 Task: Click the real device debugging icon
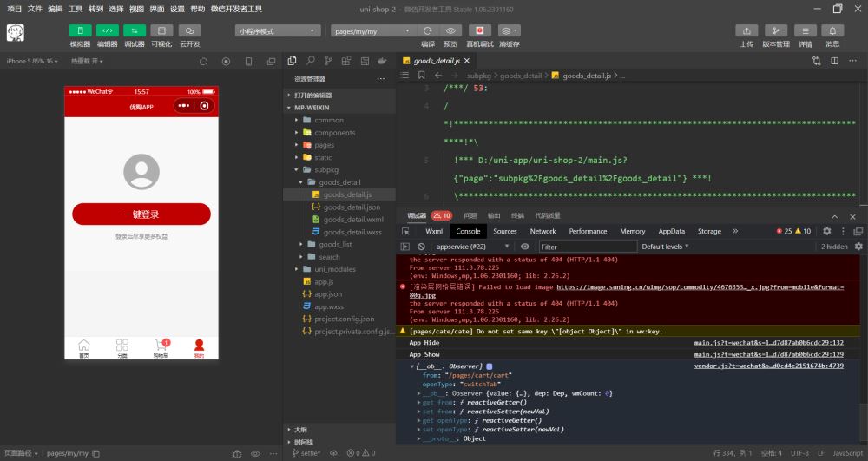click(x=479, y=31)
